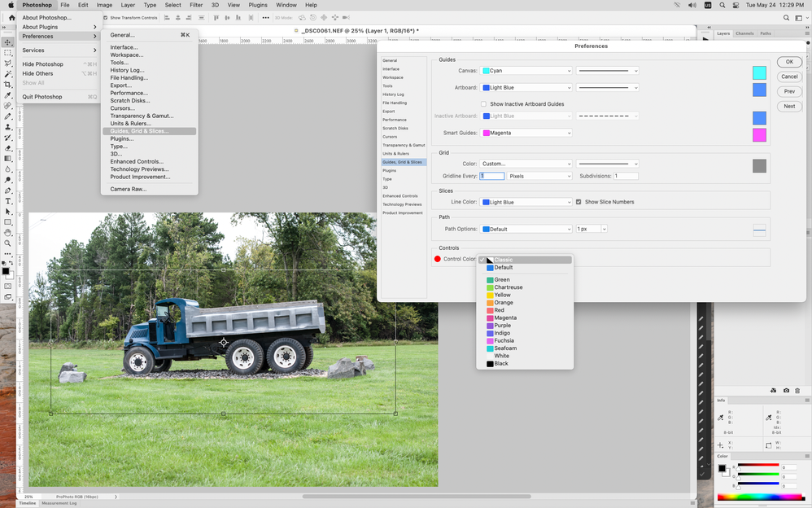Select the Rectangular Marquee tool
812x508 pixels.
[x=8, y=53]
